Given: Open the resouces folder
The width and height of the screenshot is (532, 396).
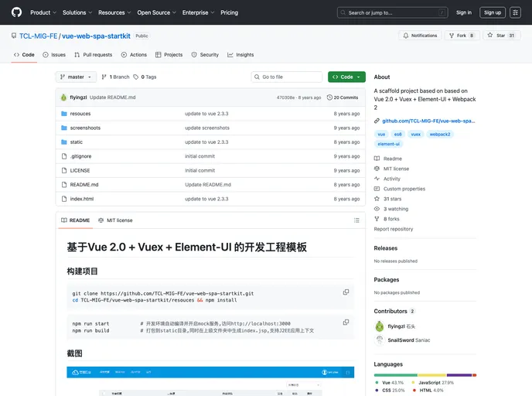Looking at the screenshot, I should click(80, 114).
